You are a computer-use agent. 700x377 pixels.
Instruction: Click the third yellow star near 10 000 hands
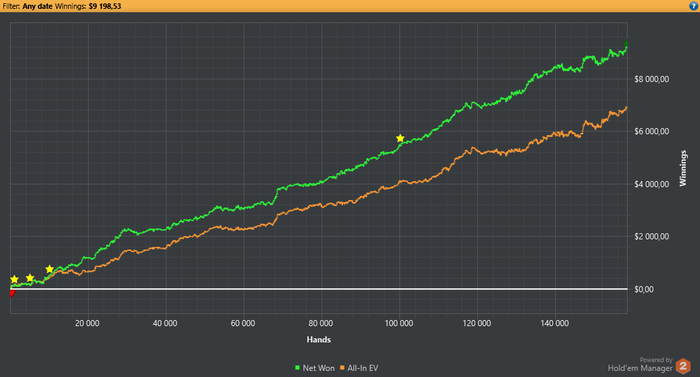coord(50,269)
